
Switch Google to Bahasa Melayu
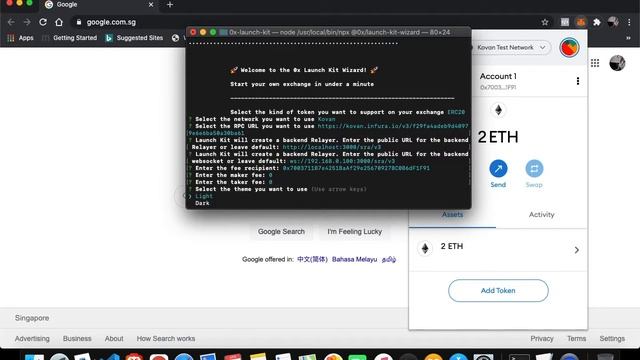(x=354, y=259)
